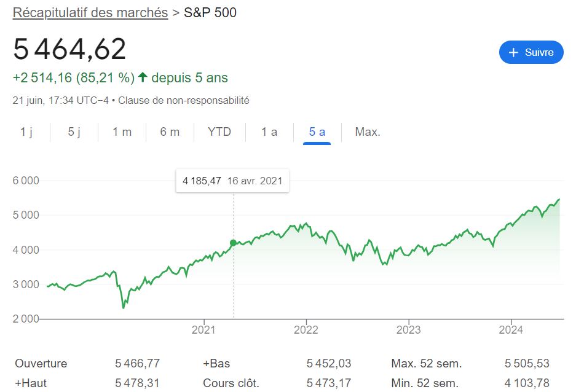Click the 2022 label on chart axis

point(306,330)
